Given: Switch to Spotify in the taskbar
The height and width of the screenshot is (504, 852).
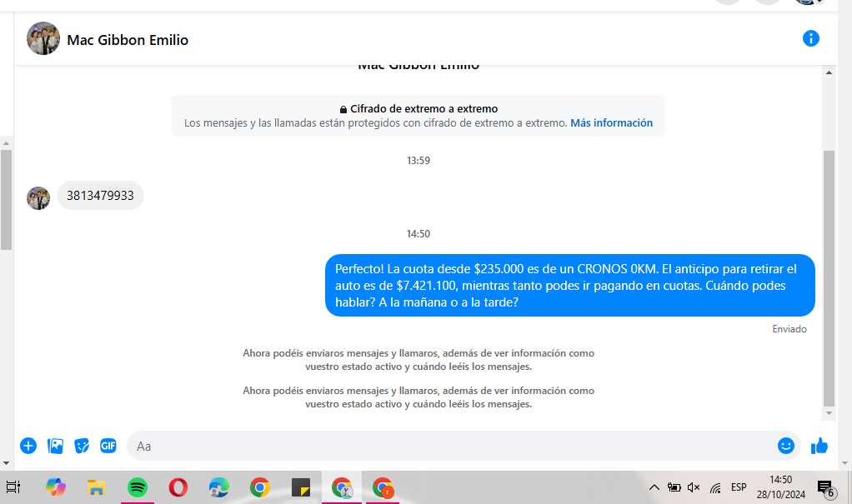Looking at the screenshot, I should tap(138, 487).
